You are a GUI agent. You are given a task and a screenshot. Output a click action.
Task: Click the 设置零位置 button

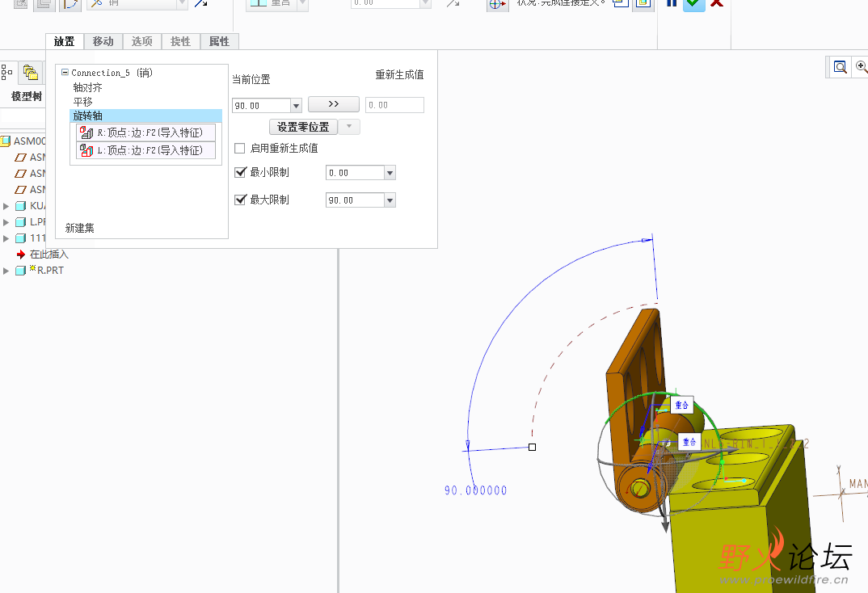point(303,127)
